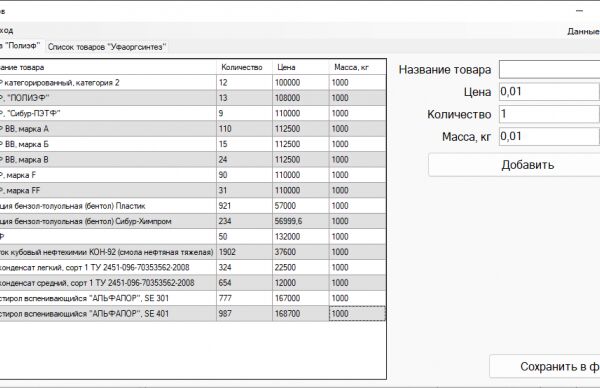Click price cell 37600
This screenshot has width=600, height=388.
[300, 252]
